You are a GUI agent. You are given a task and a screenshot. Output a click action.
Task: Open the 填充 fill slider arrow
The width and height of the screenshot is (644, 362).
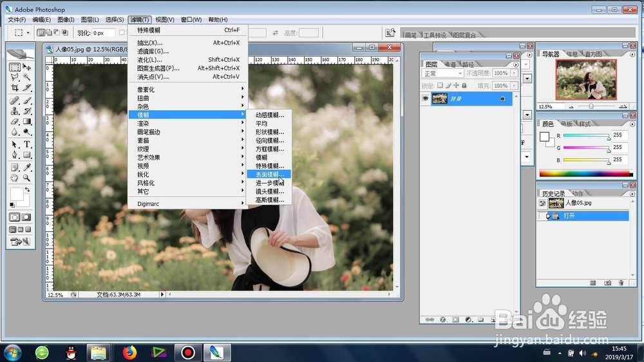pyautogui.click(x=514, y=86)
